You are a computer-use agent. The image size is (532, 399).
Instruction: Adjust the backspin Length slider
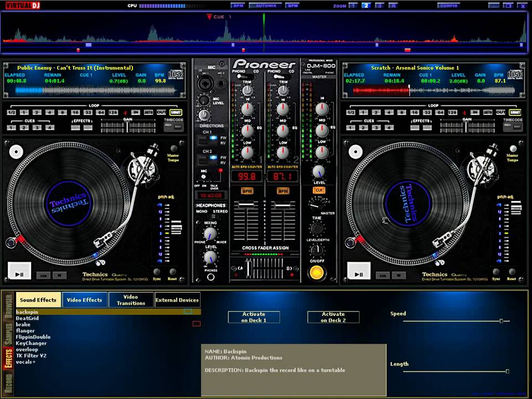507,371
